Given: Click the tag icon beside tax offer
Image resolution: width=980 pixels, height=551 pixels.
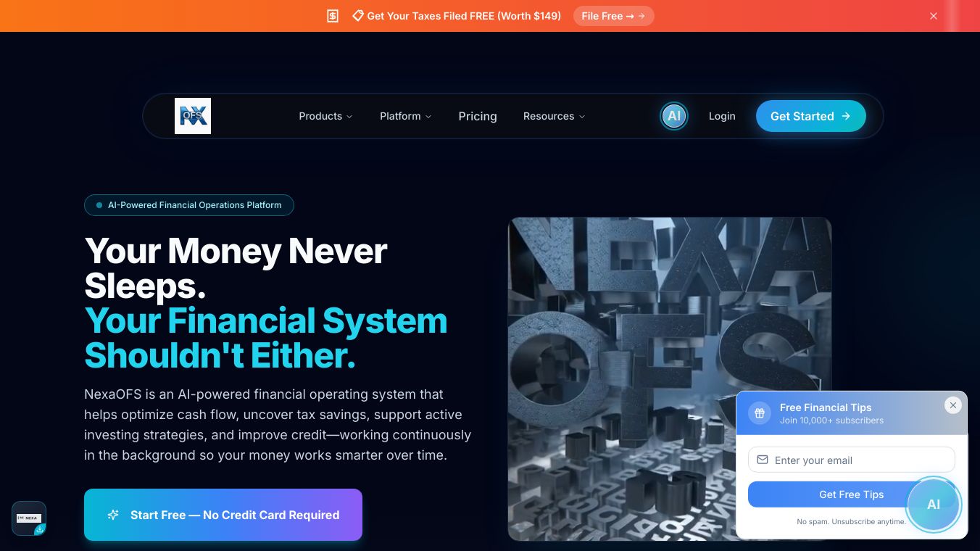Looking at the screenshot, I should pos(357,15).
